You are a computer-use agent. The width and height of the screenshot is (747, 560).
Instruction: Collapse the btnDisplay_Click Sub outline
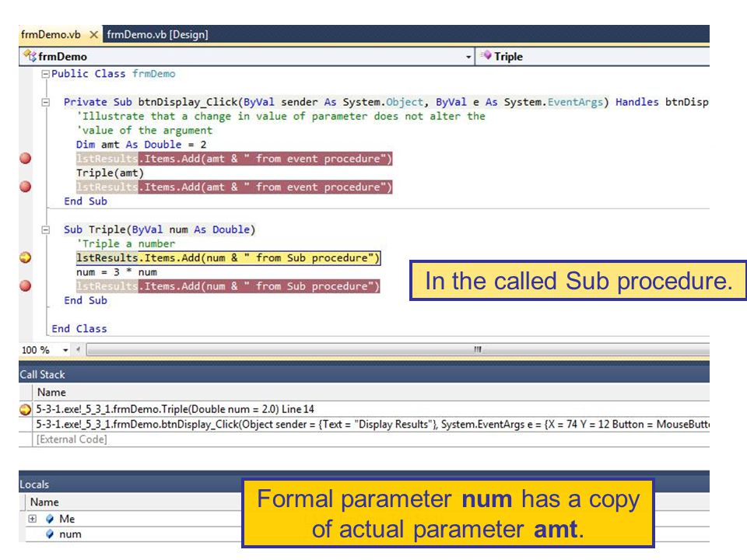46,102
